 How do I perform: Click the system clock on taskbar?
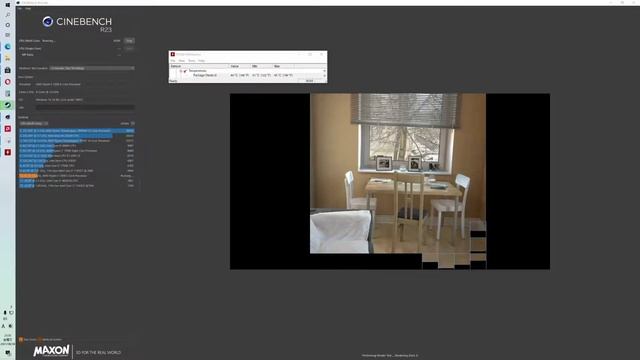[x=8, y=340]
